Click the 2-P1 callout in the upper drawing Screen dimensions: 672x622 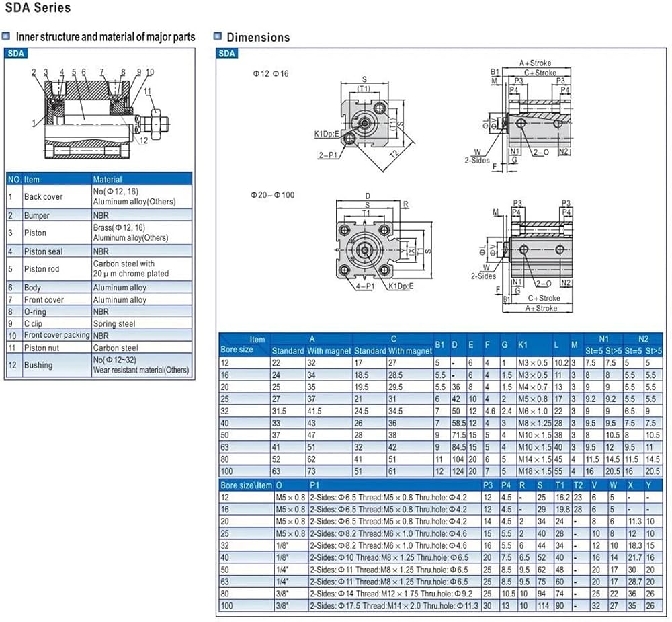coord(328,155)
